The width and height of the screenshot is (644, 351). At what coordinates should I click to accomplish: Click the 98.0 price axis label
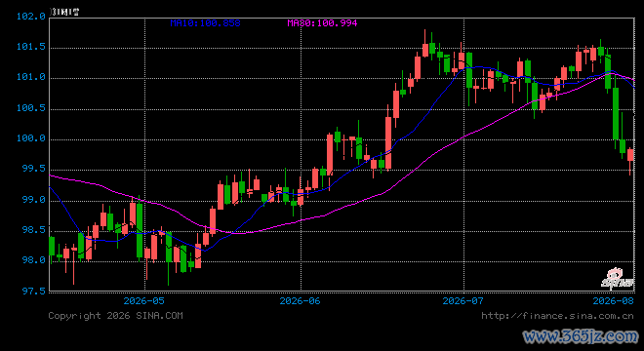pyautogui.click(x=34, y=260)
